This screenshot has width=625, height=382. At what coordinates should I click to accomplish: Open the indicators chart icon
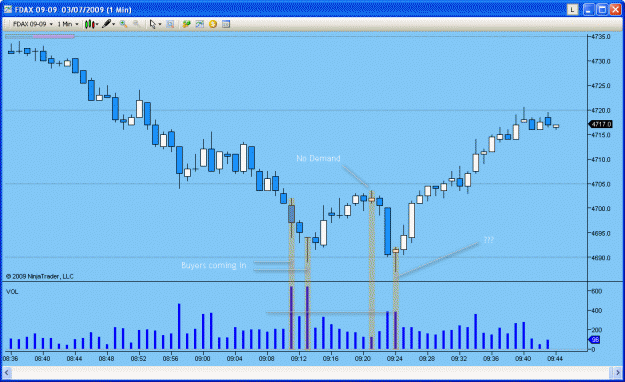tap(199, 24)
